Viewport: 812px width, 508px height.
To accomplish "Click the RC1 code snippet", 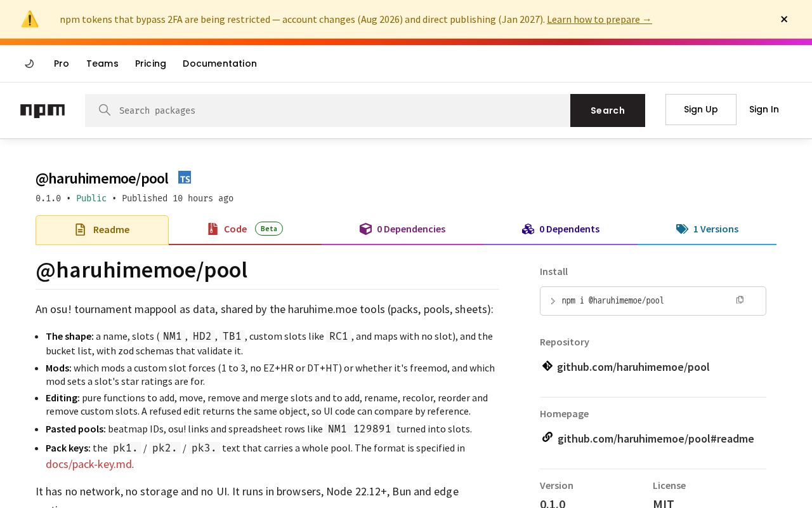I will (x=339, y=336).
